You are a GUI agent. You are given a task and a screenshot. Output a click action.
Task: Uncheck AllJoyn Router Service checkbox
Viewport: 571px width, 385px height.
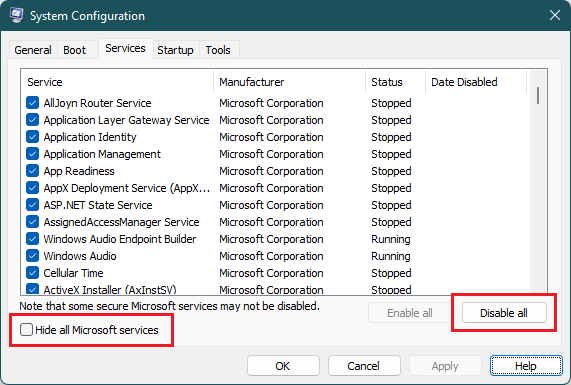point(32,103)
